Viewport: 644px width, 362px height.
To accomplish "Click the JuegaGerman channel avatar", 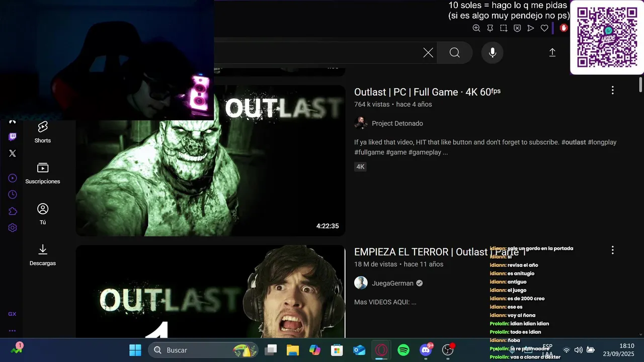I will (361, 283).
